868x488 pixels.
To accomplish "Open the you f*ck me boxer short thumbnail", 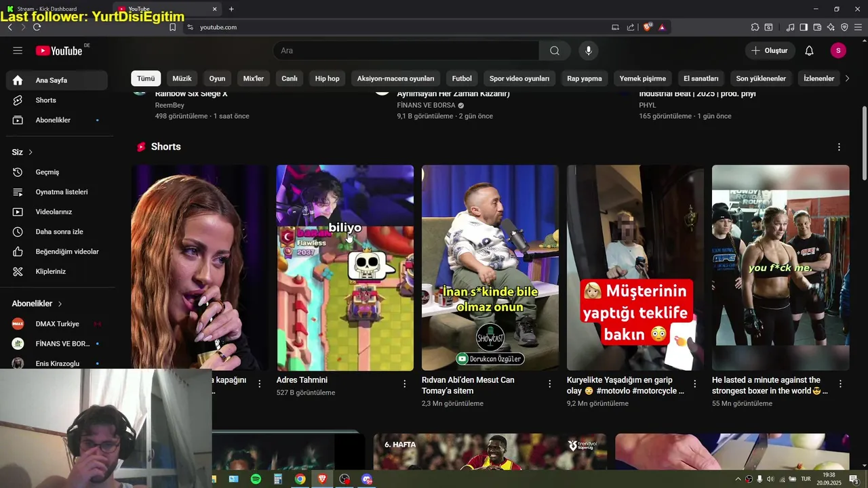I will [x=781, y=268].
